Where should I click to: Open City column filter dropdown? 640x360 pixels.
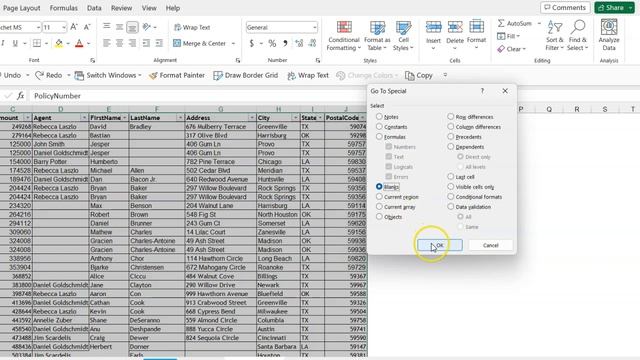pyautogui.click(x=295, y=118)
